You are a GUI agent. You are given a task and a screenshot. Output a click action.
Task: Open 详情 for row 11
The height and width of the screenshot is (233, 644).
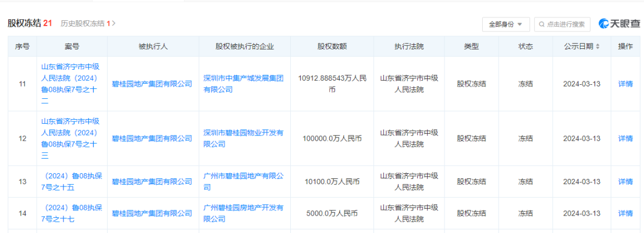pyautogui.click(x=625, y=84)
